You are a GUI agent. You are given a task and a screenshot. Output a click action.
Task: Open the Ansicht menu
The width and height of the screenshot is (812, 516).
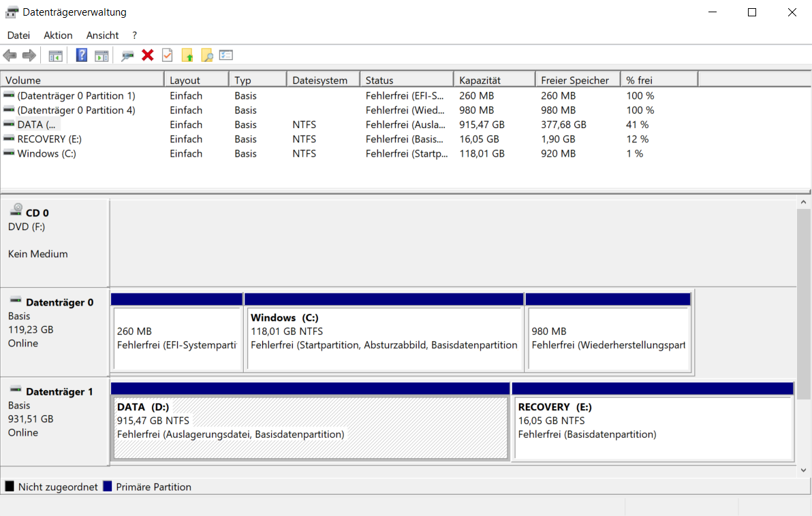103,35
